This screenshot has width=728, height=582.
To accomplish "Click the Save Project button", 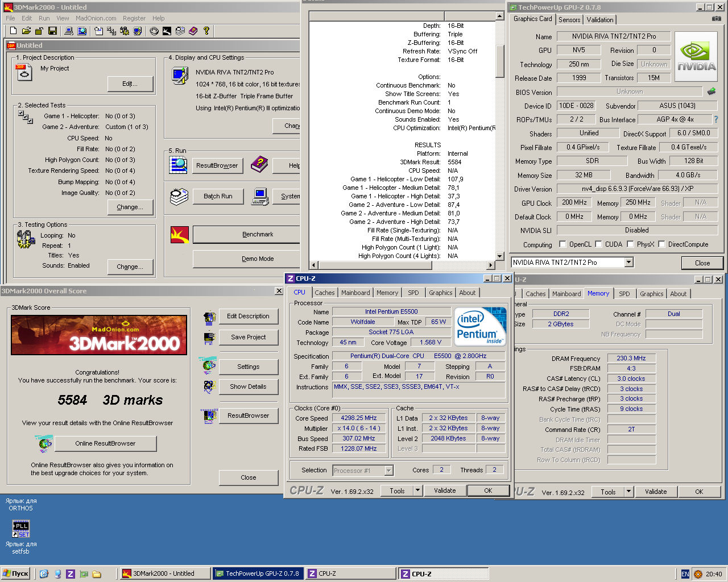I will 249,337.
